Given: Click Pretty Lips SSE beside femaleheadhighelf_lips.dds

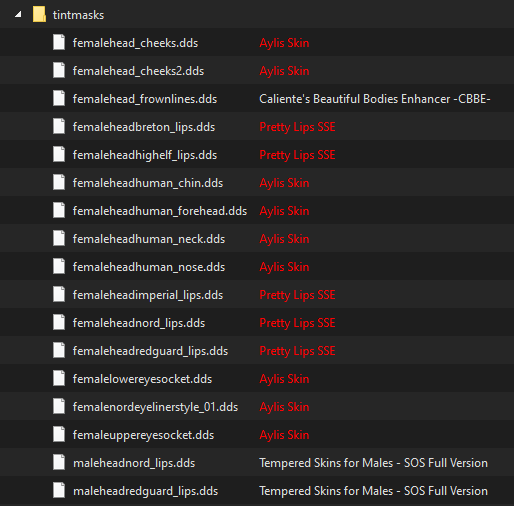Looking at the screenshot, I should pos(297,155).
